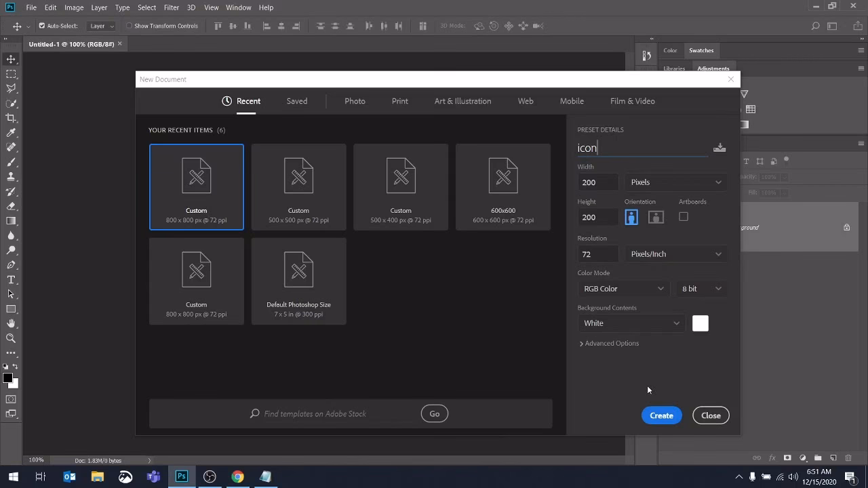Viewport: 868px width, 488px height.
Task: Open the Color Mode dropdown
Action: 623,288
